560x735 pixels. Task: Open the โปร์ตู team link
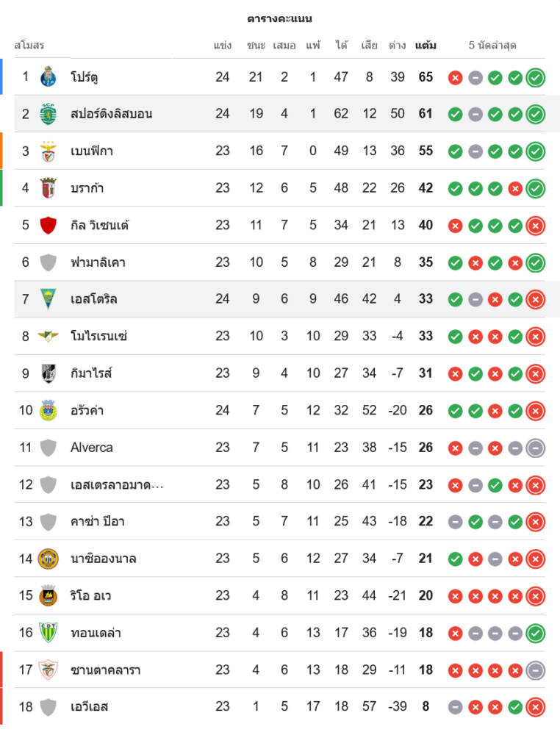(85, 76)
